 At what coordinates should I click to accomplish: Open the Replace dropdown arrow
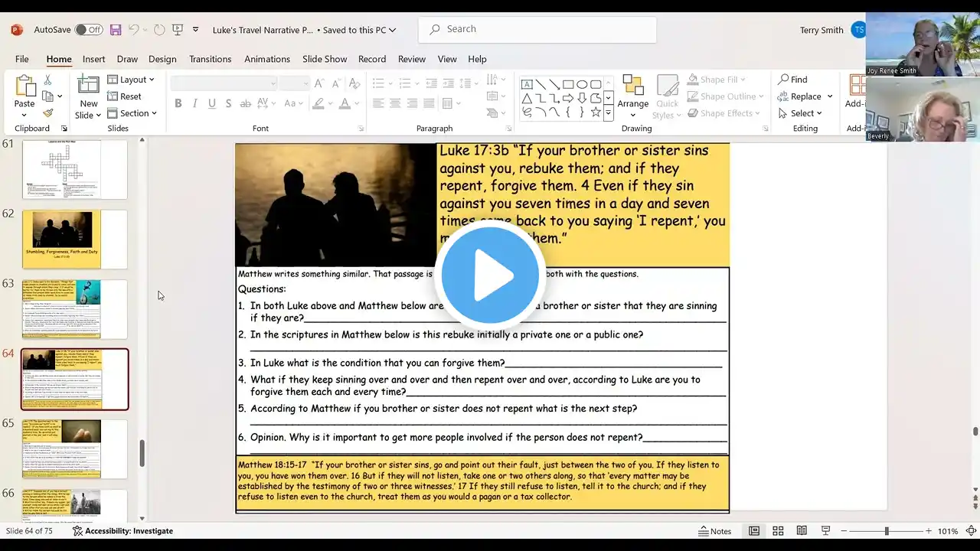830,96
